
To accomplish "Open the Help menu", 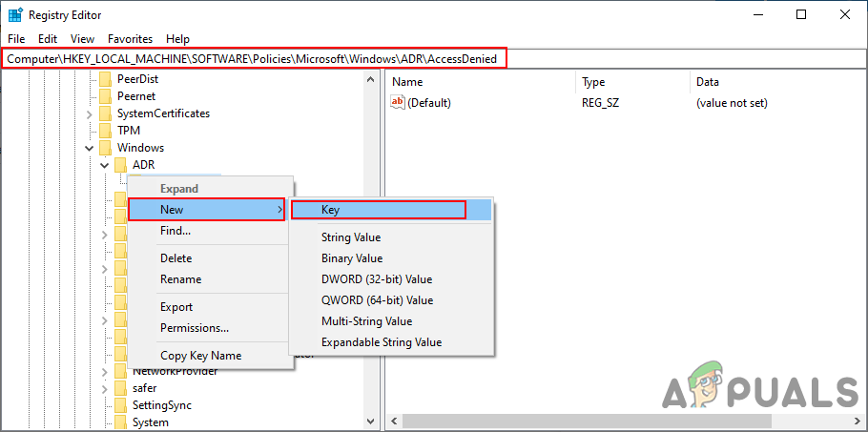I will [x=177, y=39].
